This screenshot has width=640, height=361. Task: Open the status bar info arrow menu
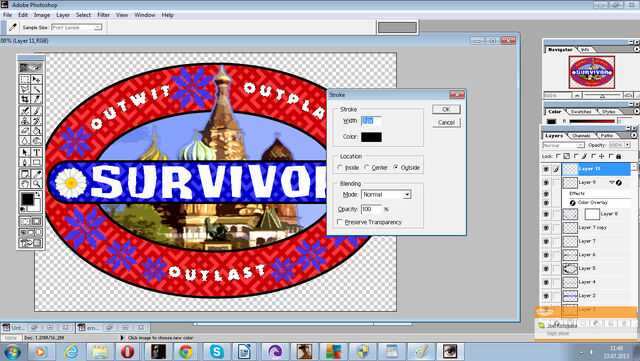coord(122,338)
